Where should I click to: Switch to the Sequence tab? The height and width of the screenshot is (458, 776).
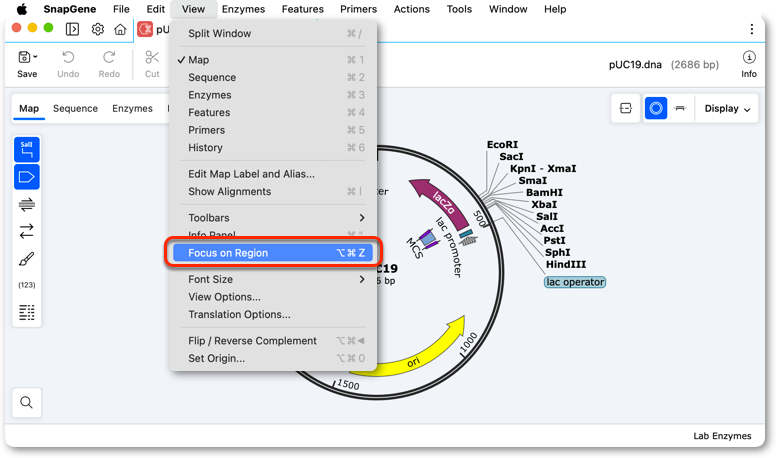75,108
